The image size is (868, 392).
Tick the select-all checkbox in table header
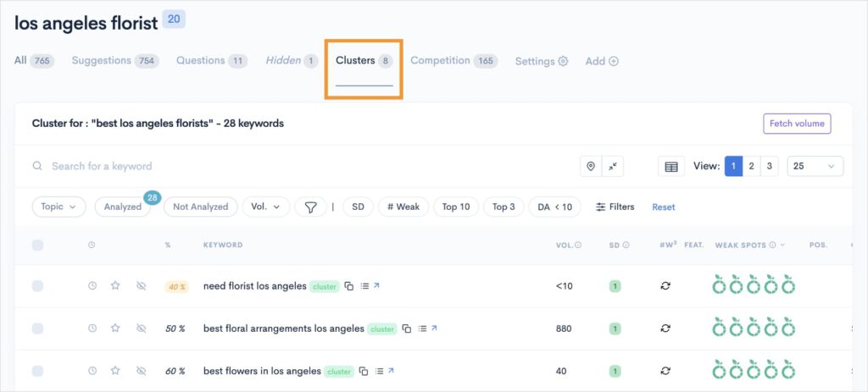pyautogui.click(x=37, y=245)
